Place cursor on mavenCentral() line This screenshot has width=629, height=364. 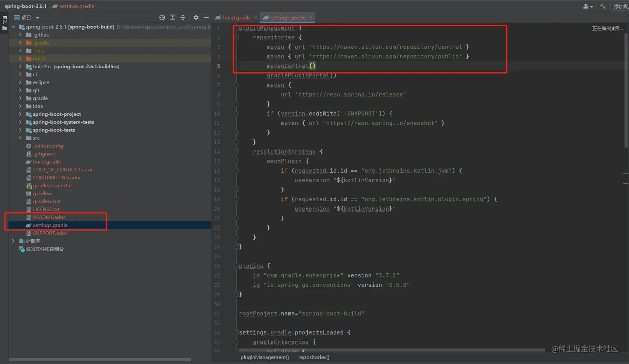coord(291,66)
